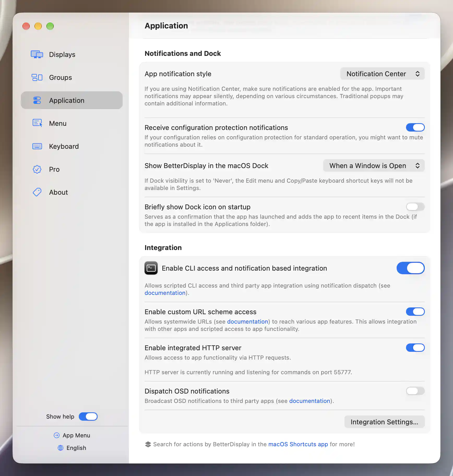Open the Dock visibility dropdown
453x476 pixels.
coord(374,166)
